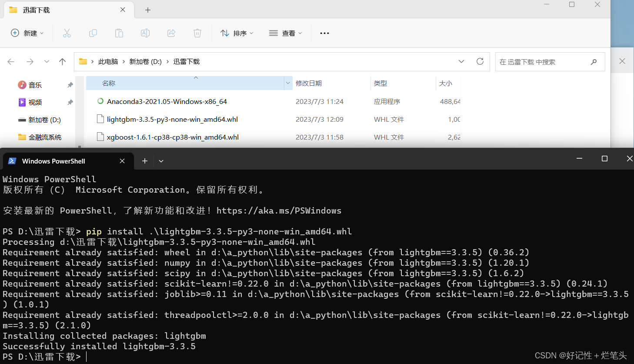Open the 排序 (Sort) dropdown
634x364 pixels.
coord(237,33)
